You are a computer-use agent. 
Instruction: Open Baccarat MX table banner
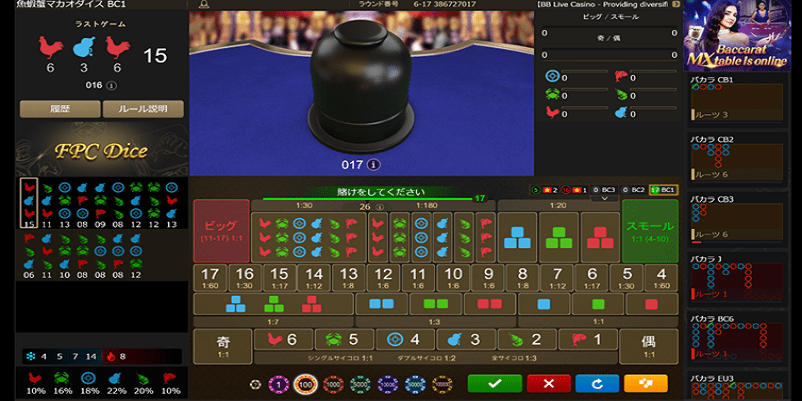[x=737, y=36]
